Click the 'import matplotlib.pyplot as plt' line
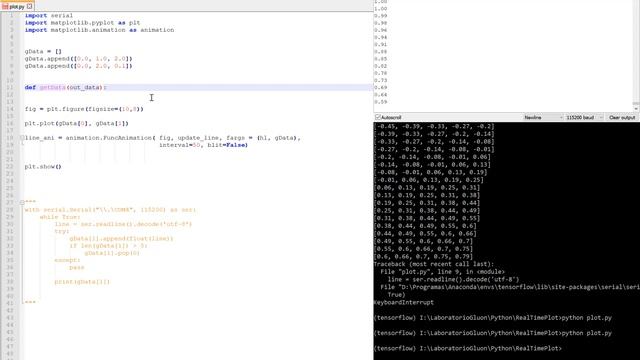The height and width of the screenshot is (360, 640). 82,23
